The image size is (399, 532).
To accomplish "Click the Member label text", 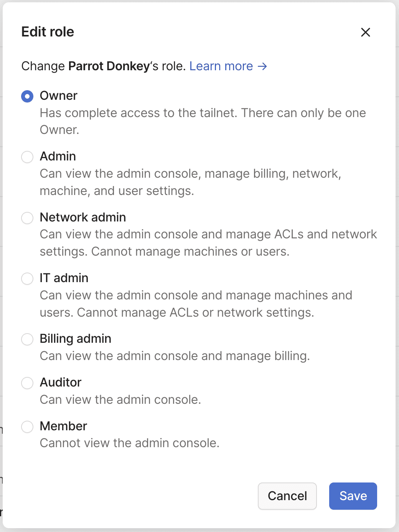I will 63,426.
